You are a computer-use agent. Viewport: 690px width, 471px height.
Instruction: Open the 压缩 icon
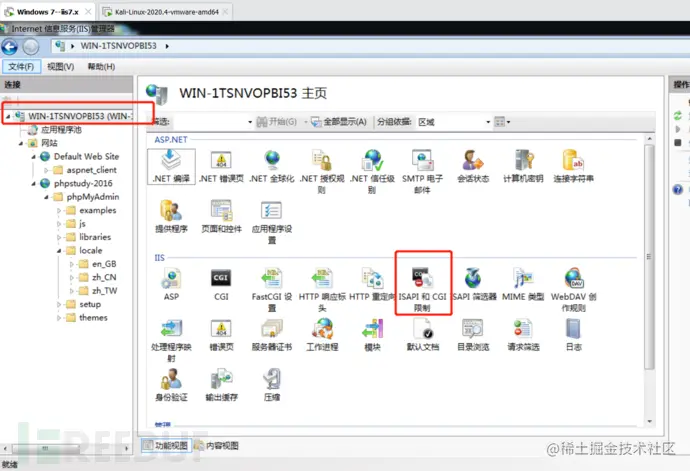[x=272, y=385]
